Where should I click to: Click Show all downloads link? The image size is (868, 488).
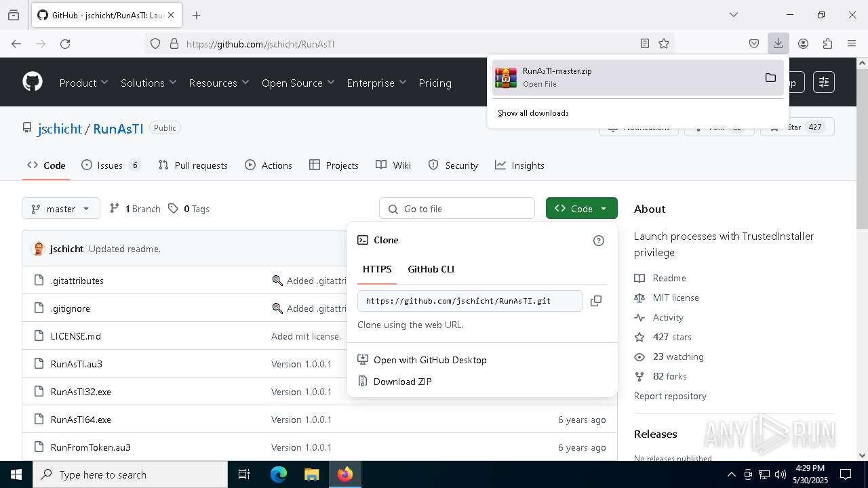pos(533,113)
